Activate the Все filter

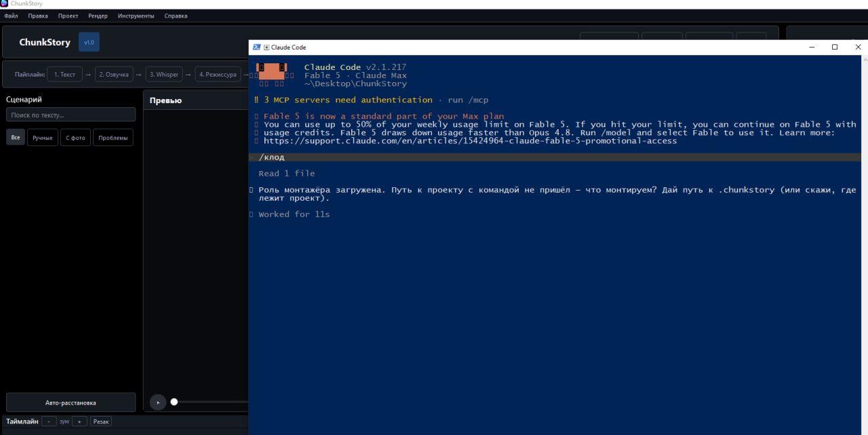click(x=16, y=138)
